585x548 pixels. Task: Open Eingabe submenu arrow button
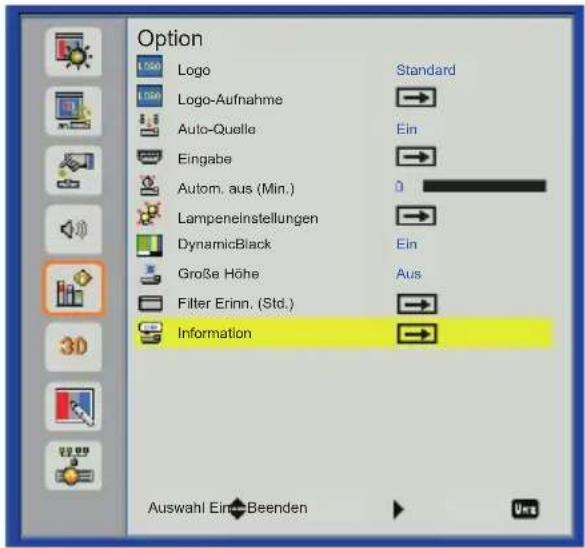416,157
